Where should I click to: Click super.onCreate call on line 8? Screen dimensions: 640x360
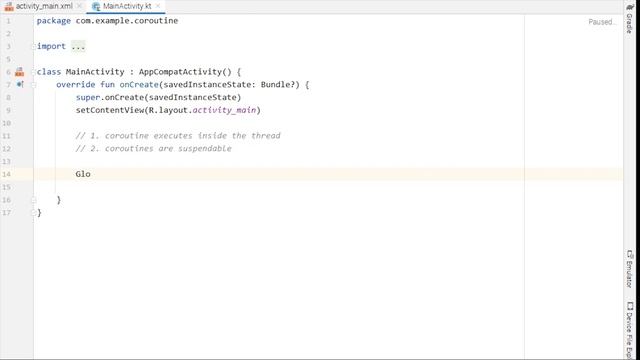tap(158, 98)
